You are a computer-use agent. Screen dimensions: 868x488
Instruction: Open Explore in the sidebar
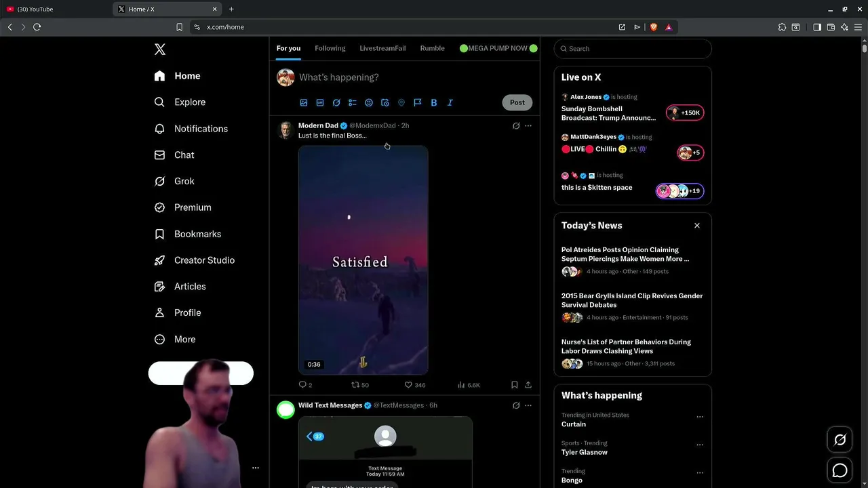click(180, 102)
